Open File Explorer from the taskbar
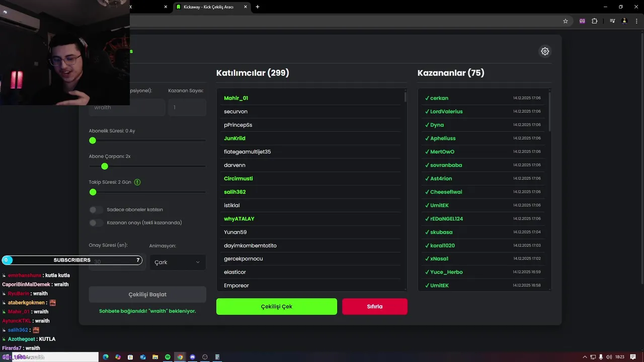 [x=155, y=357]
